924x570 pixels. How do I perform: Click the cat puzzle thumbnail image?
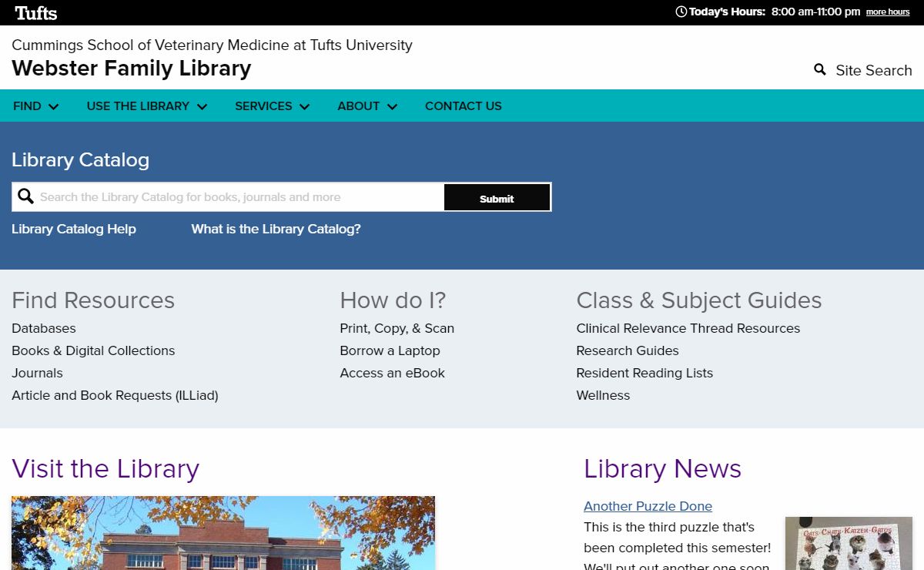tap(849, 544)
